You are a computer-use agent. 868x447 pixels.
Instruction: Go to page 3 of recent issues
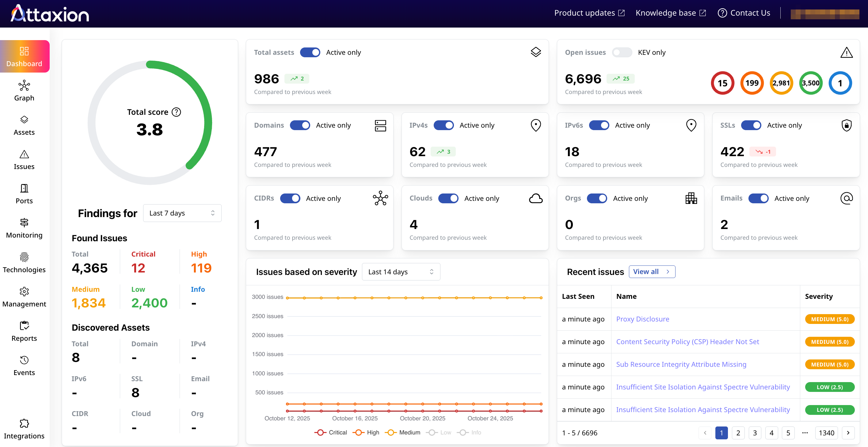click(x=755, y=433)
